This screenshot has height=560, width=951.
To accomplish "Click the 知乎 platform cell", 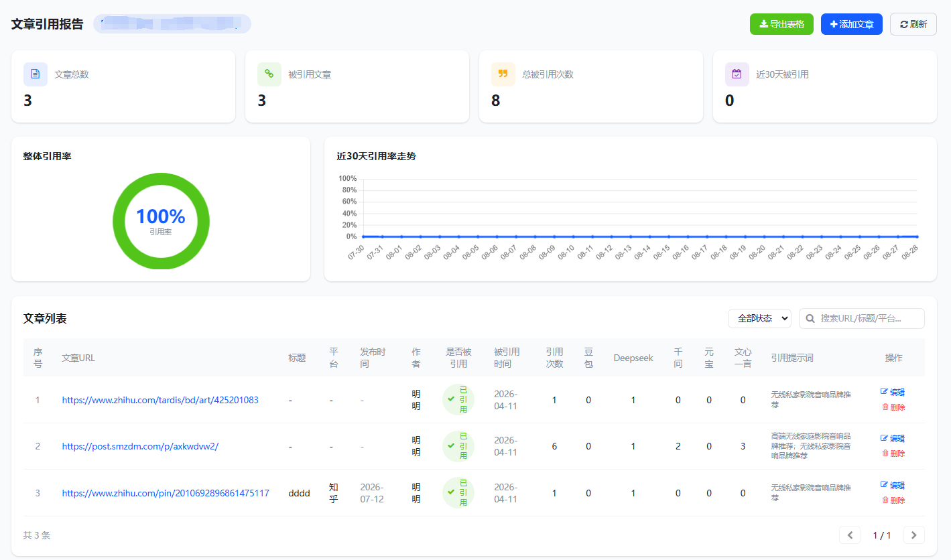I will coord(334,493).
